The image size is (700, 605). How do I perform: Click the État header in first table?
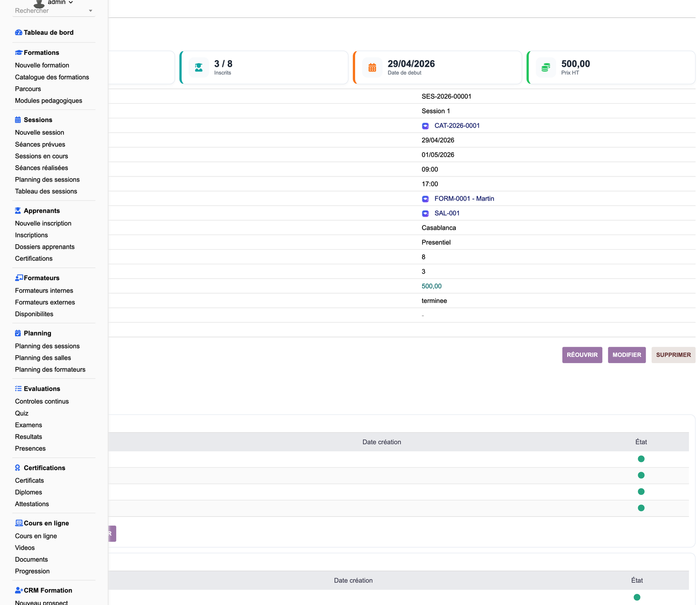pos(641,442)
